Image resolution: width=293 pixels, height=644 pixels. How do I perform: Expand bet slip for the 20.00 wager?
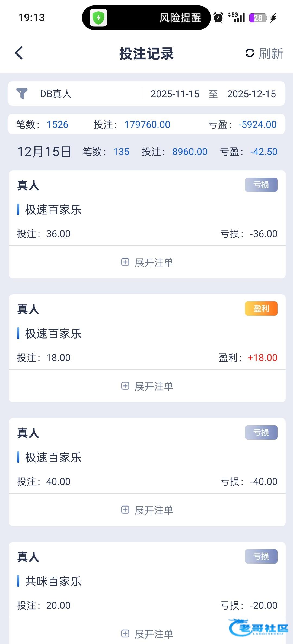147,634
